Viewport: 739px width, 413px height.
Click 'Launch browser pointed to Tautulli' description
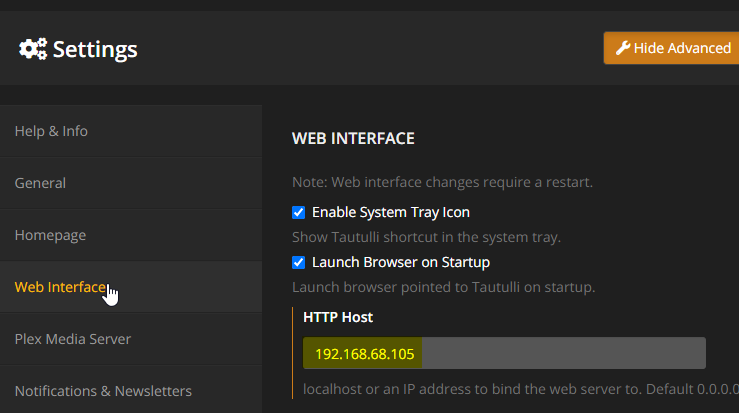(x=443, y=287)
